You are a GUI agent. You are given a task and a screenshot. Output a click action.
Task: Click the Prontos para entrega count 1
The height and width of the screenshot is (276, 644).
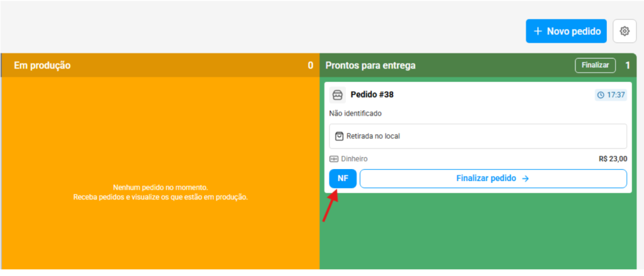(627, 65)
